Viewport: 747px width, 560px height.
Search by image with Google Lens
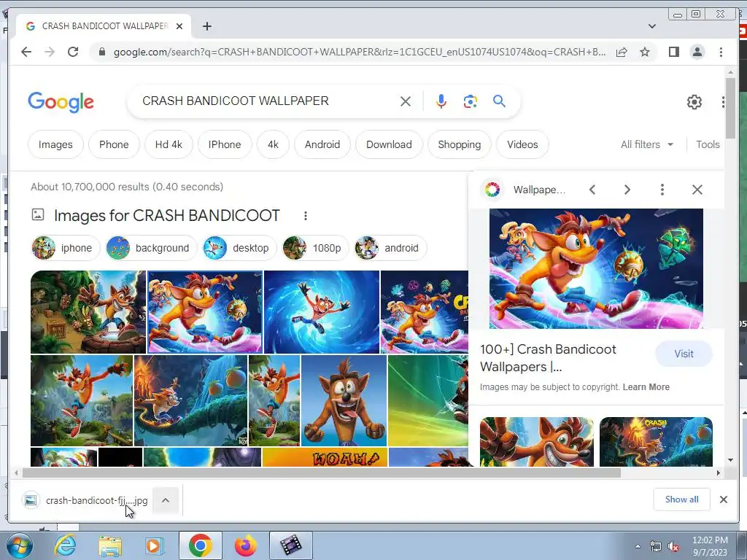click(x=471, y=101)
